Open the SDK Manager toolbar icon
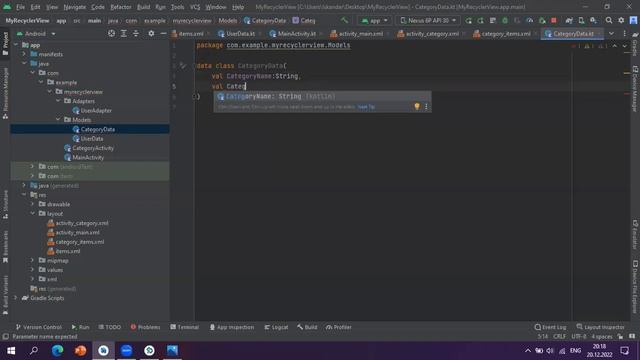 593,20
